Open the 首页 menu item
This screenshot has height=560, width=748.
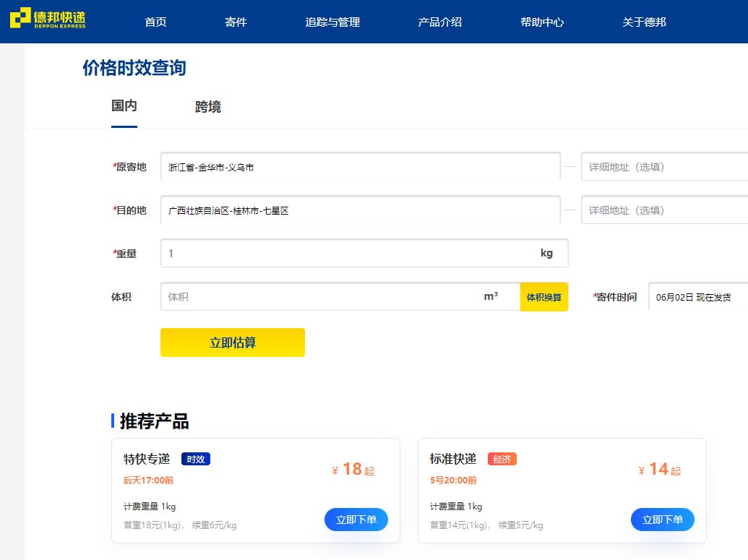coord(155,22)
